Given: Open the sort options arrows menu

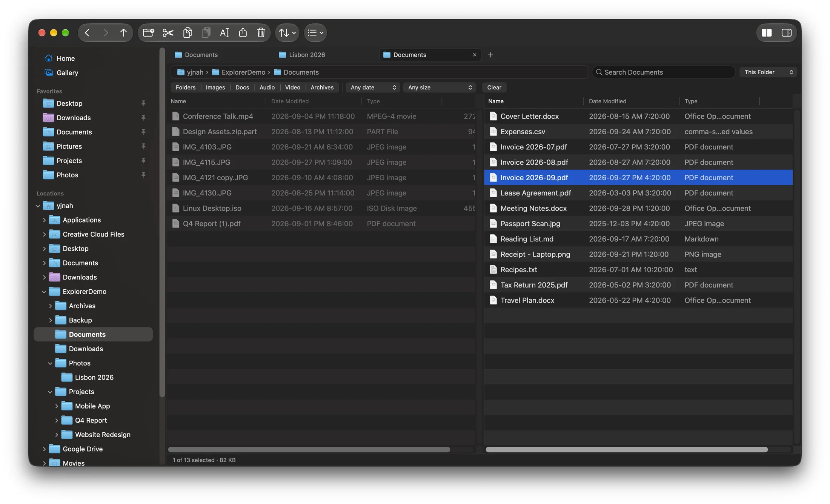Looking at the screenshot, I should click(x=287, y=33).
